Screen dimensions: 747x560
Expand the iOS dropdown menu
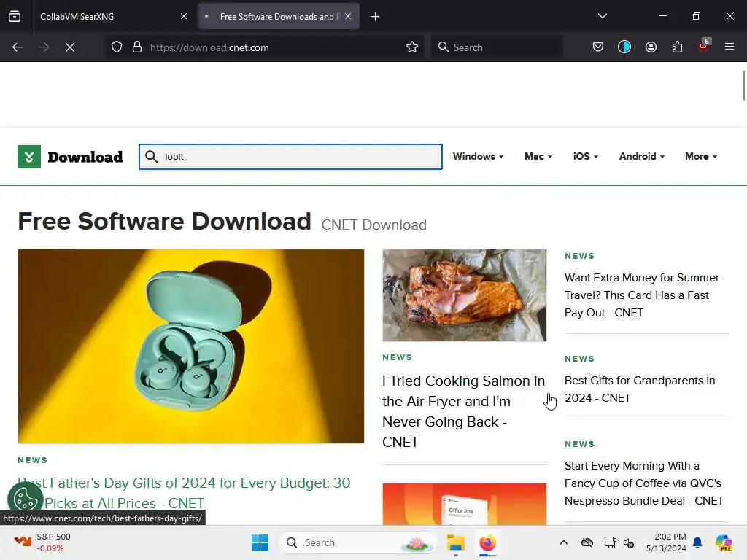pos(586,156)
